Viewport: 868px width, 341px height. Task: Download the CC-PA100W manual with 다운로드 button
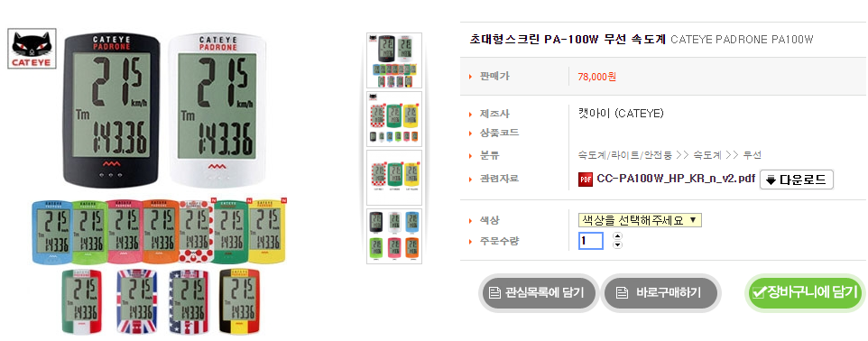[797, 180]
